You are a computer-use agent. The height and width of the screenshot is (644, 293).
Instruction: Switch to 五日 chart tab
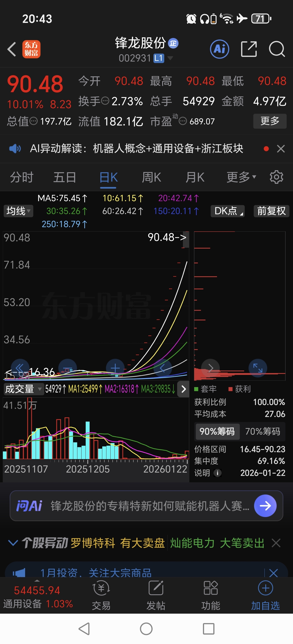pos(64,177)
